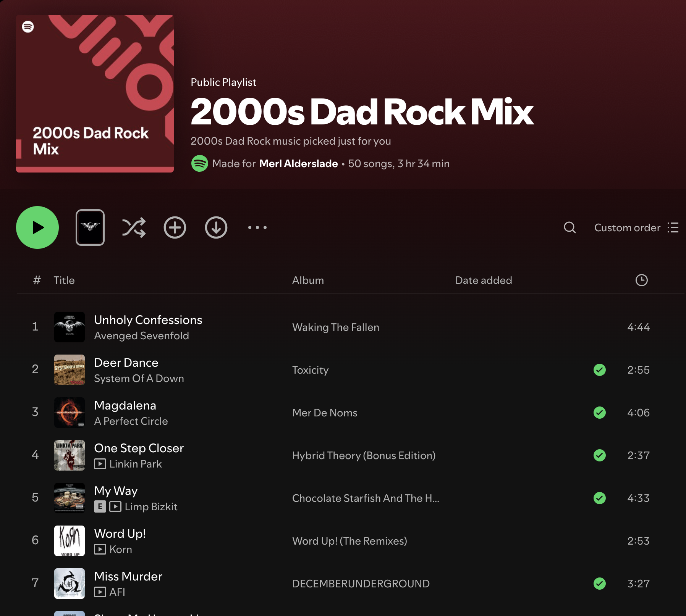The width and height of the screenshot is (686, 616).
Task: Open Word Up! (The Remixes) album
Action: (349, 541)
